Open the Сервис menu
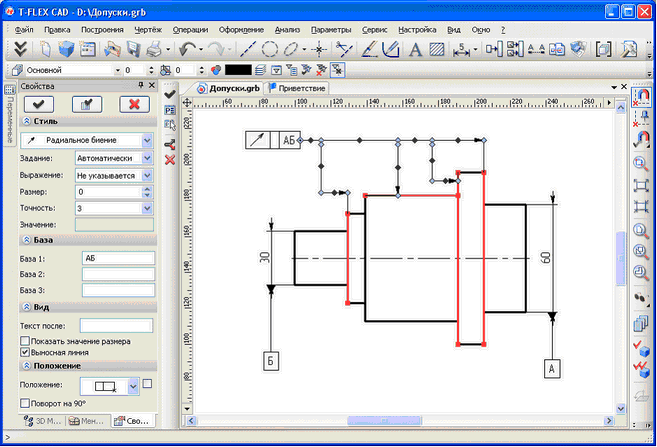 coord(375,30)
